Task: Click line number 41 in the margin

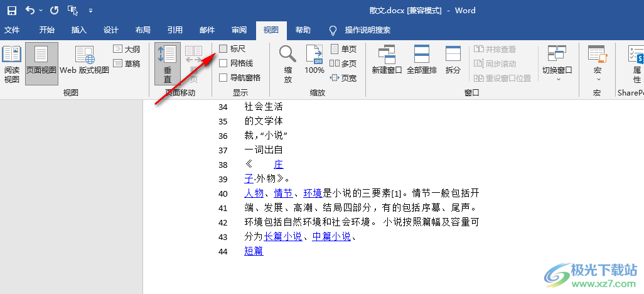Action: coord(223,208)
